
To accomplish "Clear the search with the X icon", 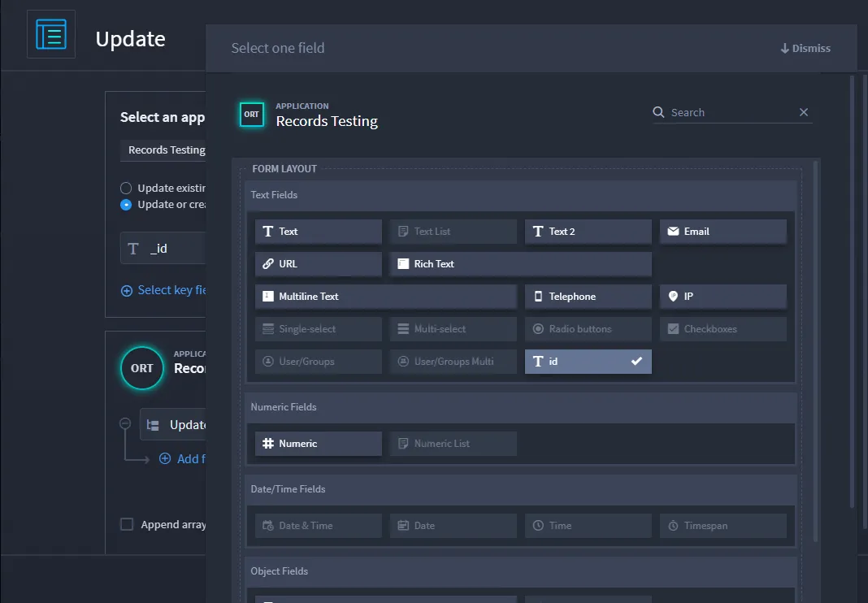I will coord(804,112).
